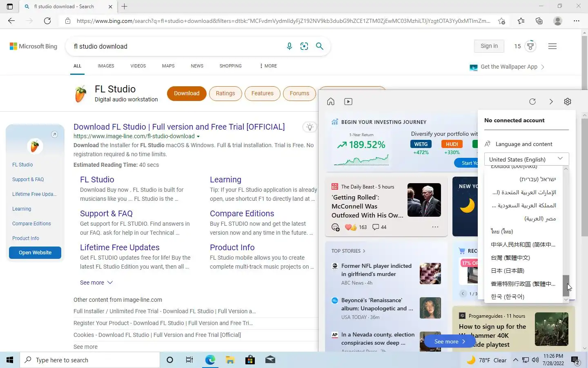Choose 한국 (한국어) language option

tap(508, 296)
